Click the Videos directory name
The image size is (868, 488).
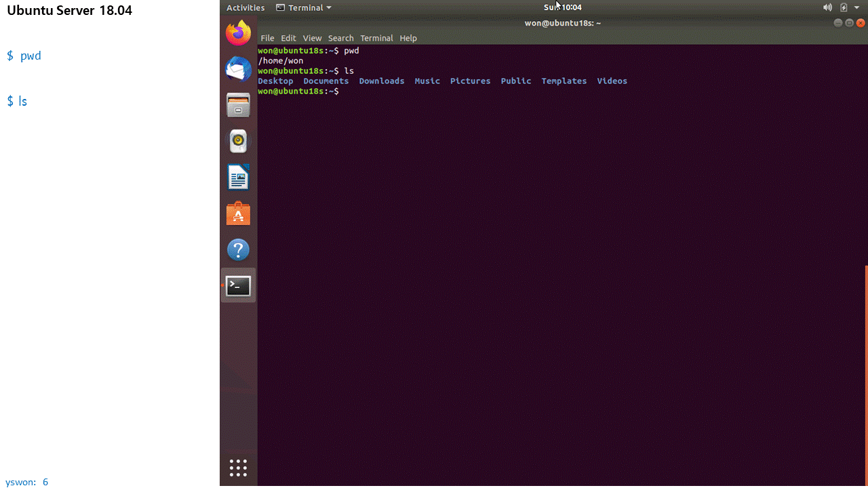point(612,81)
